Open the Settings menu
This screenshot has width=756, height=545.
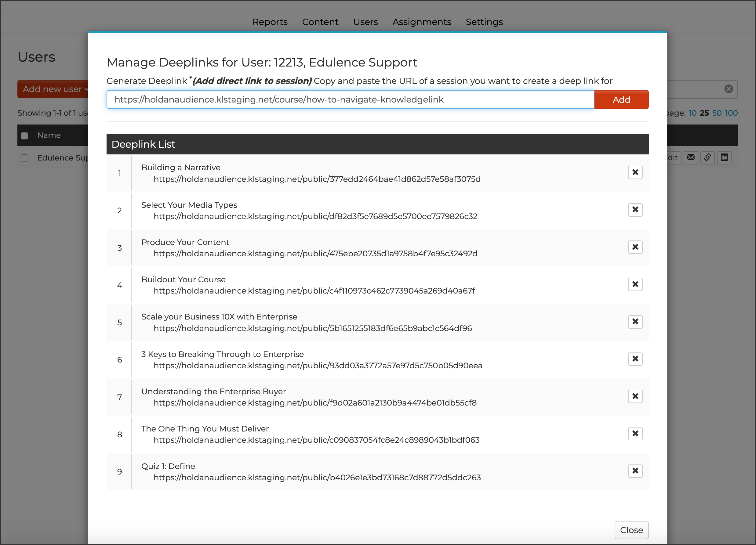(484, 22)
